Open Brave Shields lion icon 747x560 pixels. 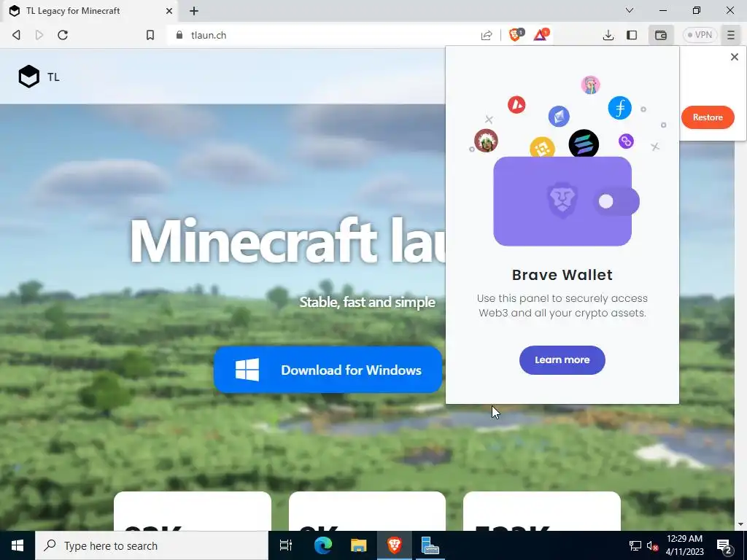[x=516, y=34]
